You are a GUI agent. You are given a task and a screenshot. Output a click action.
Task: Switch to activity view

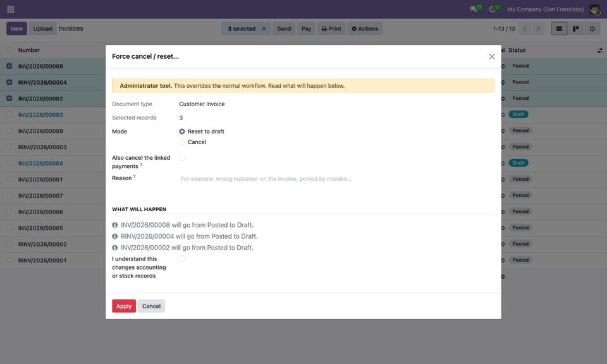[592, 28]
